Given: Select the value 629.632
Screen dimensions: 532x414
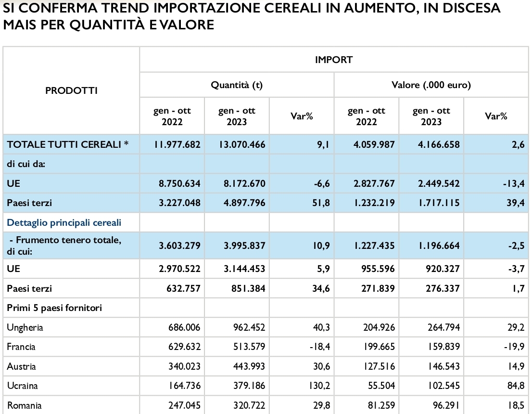Looking at the screenshot, I should tap(184, 347).
